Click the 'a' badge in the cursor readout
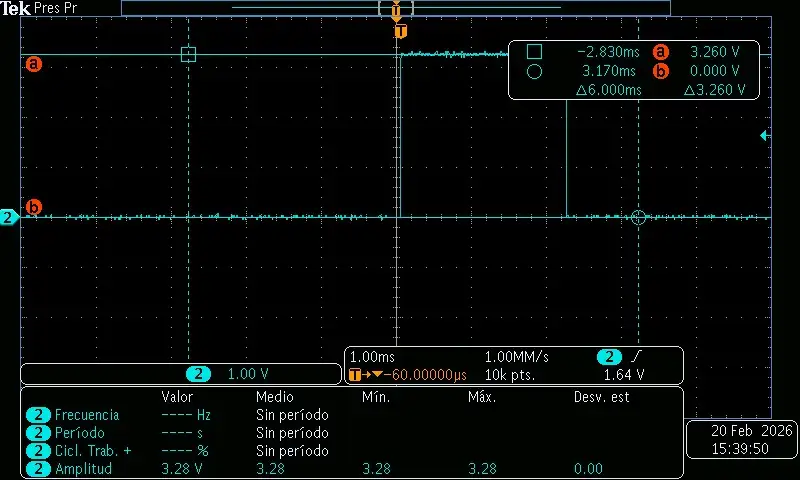The height and width of the screenshot is (480, 800). pos(660,52)
